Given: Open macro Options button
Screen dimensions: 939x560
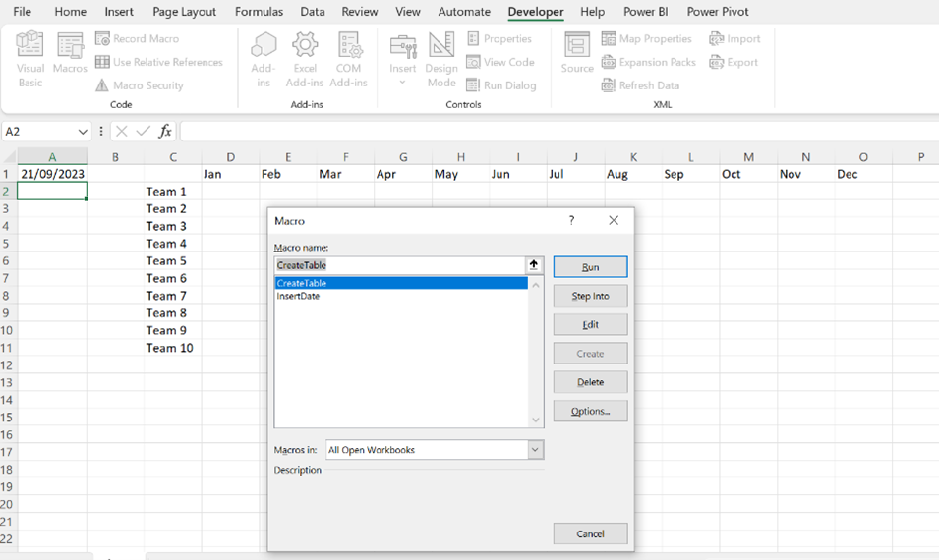Looking at the screenshot, I should tap(591, 411).
